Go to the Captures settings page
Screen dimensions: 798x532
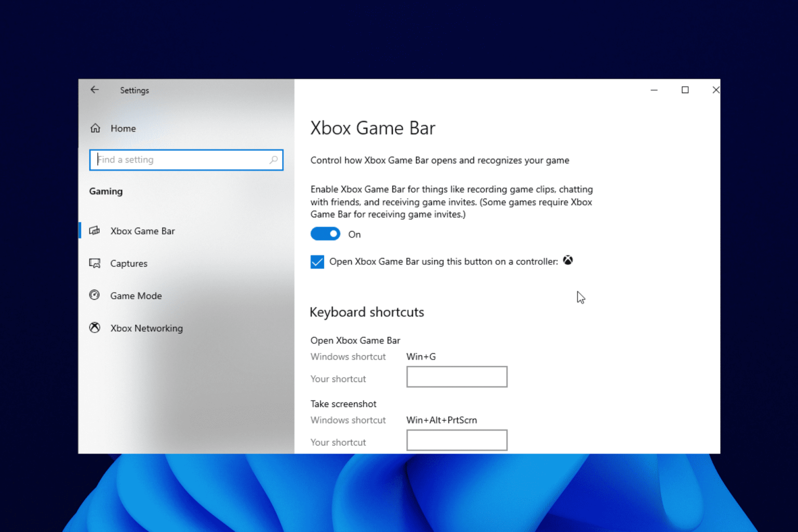[x=129, y=263]
